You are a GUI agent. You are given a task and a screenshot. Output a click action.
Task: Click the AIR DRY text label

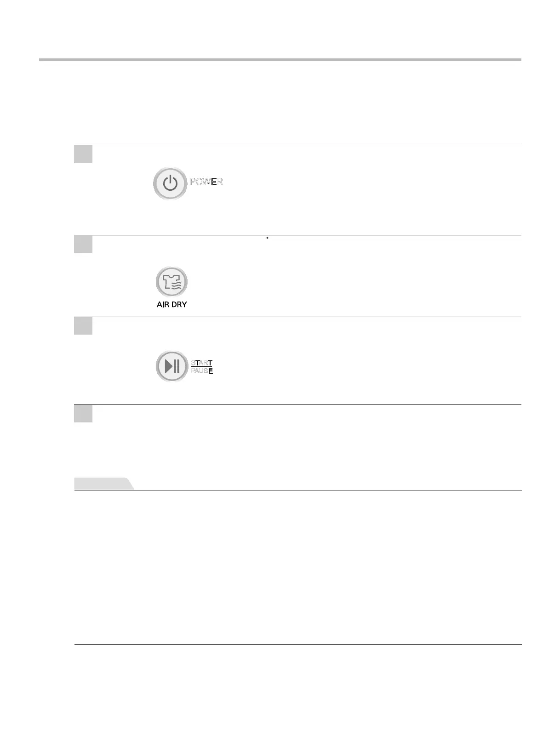(171, 305)
